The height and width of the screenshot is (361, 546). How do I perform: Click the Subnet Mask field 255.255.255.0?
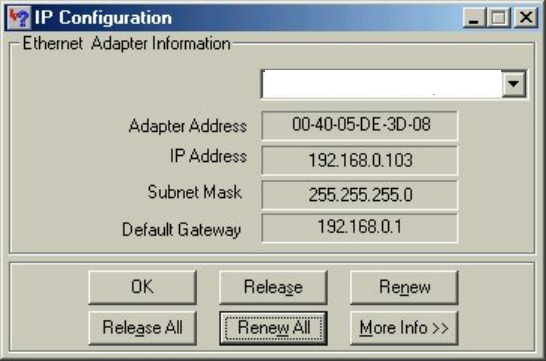point(359,194)
